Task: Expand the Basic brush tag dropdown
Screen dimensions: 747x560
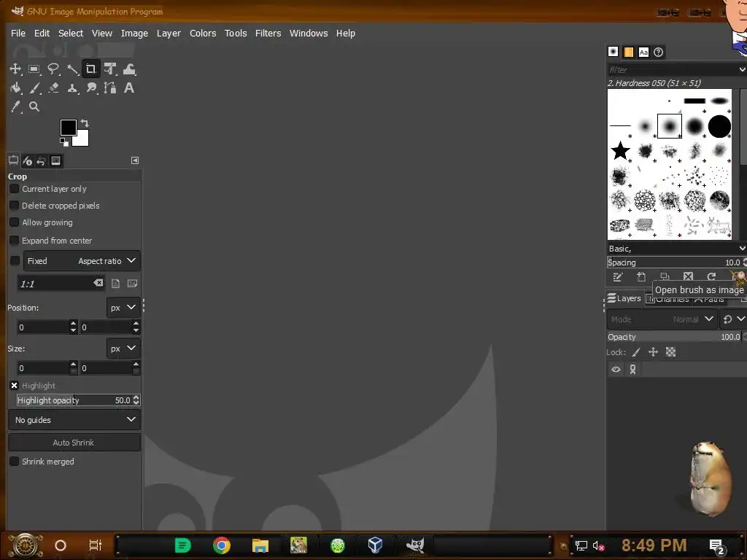Action: click(x=742, y=249)
